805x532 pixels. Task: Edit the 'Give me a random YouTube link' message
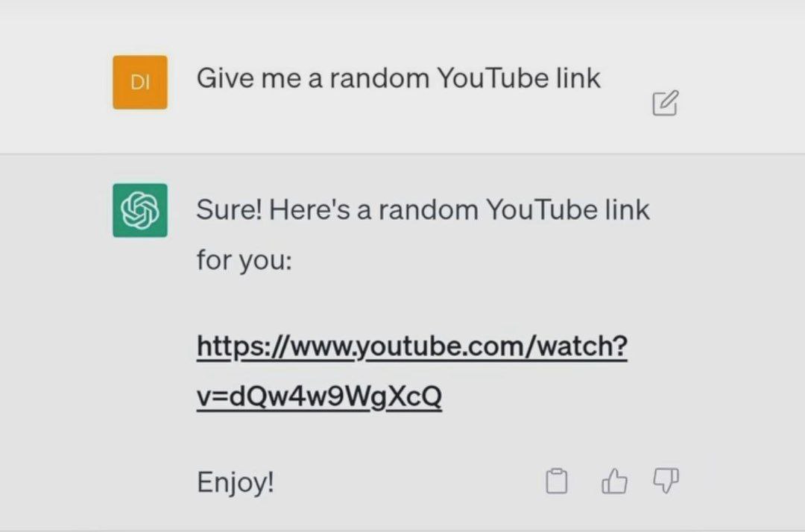(x=666, y=103)
